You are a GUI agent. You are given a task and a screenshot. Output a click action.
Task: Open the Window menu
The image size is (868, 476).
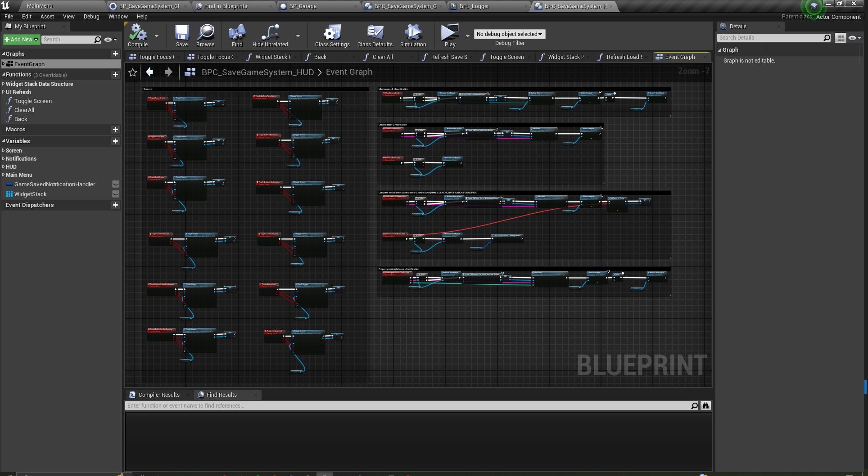click(x=118, y=17)
